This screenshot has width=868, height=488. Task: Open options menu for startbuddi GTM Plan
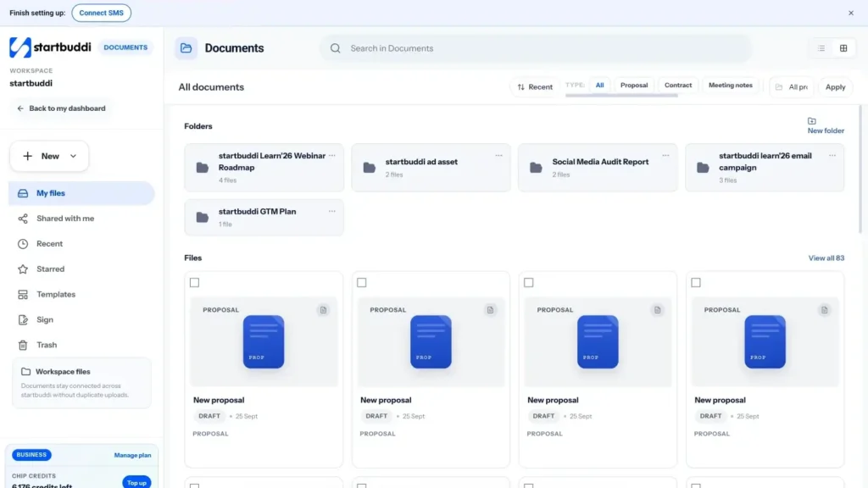(x=332, y=211)
